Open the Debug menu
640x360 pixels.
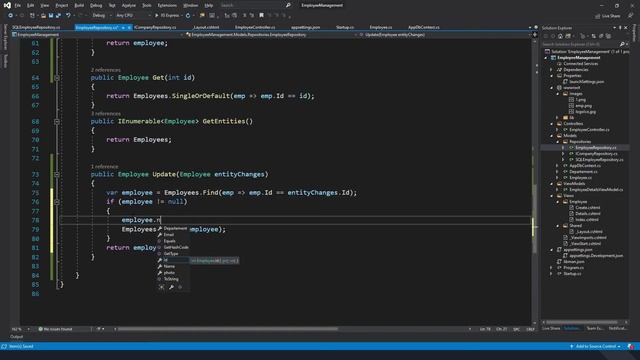[x=96, y=5]
